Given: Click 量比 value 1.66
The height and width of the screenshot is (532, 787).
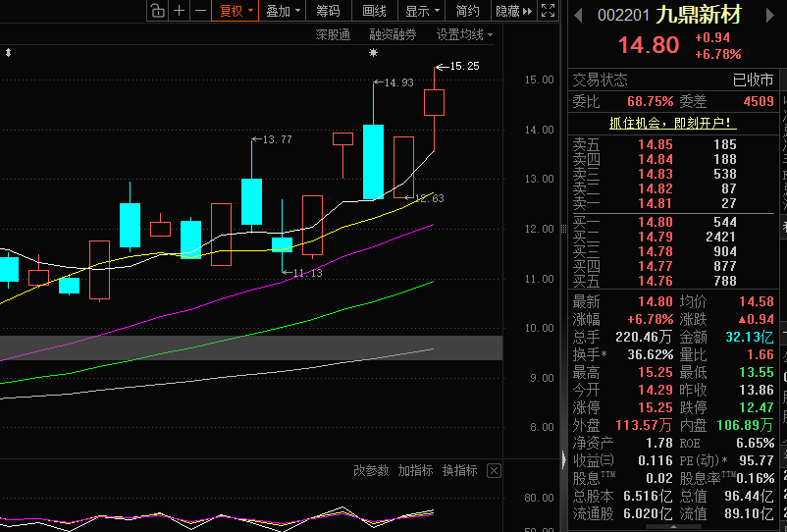Looking at the screenshot, I should coord(761,355).
